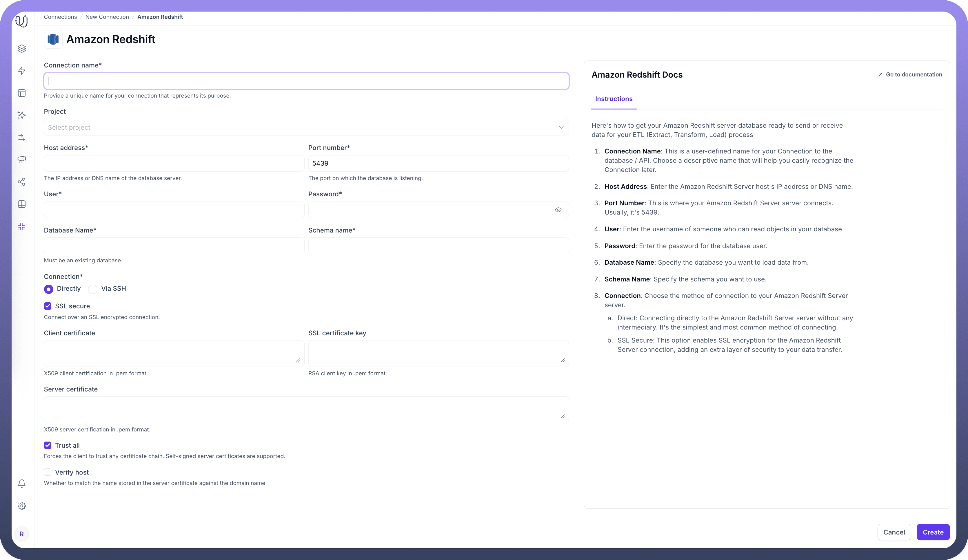Viewport: 968px width, 560px height.
Task: Open the notifications bell icon
Action: pos(21,484)
